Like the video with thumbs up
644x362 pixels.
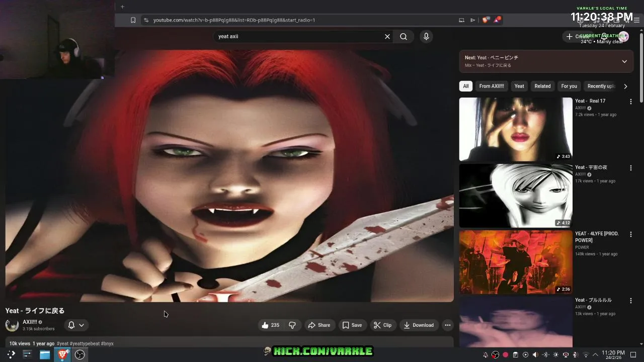pos(270,325)
